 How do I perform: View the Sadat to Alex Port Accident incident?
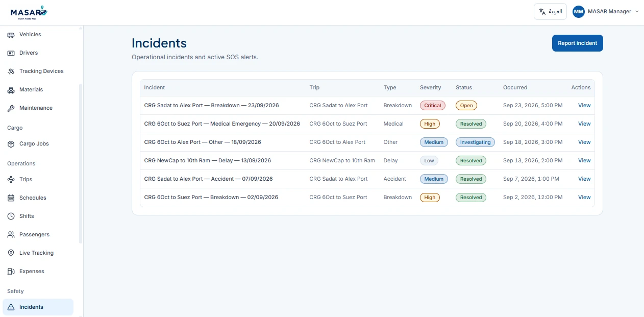pyautogui.click(x=584, y=179)
